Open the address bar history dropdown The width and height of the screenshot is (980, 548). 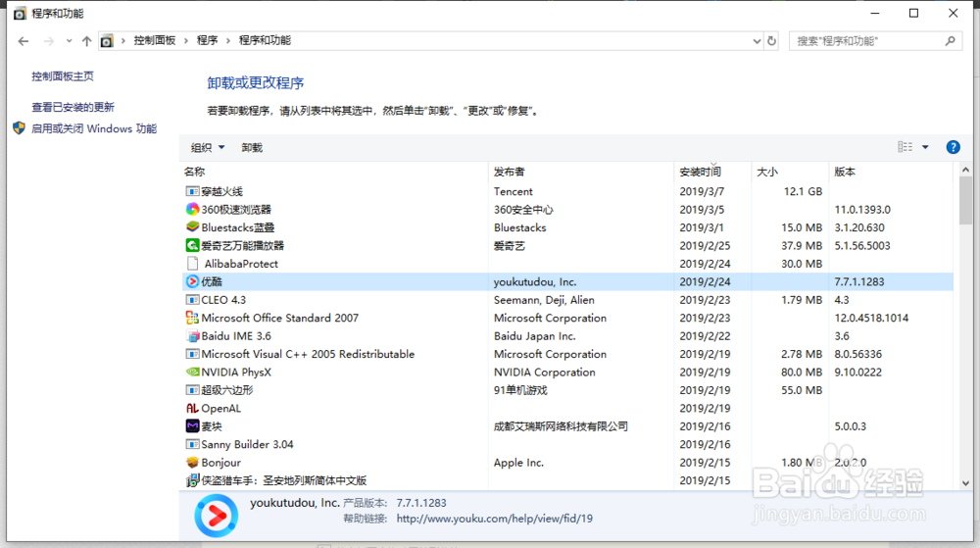tap(757, 40)
